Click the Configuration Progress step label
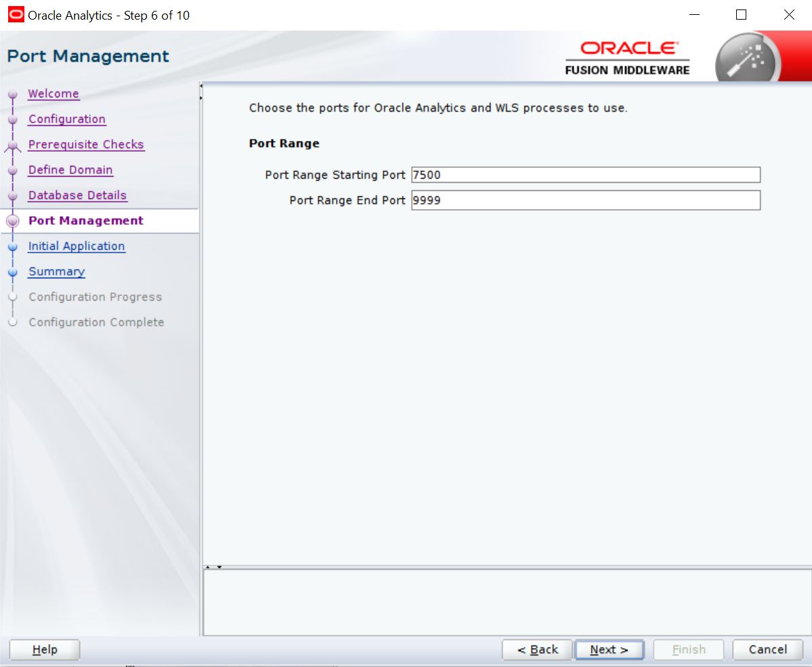 (x=95, y=297)
